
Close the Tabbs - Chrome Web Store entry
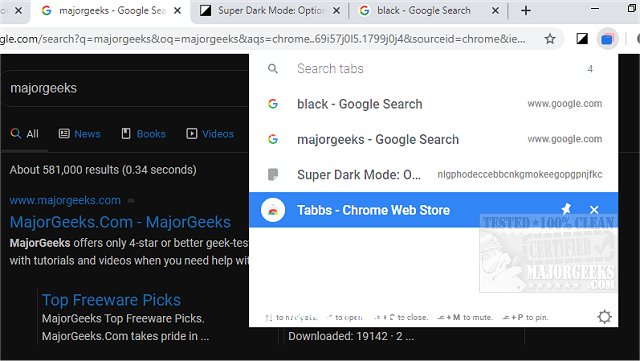pyautogui.click(x=594, y=210)
